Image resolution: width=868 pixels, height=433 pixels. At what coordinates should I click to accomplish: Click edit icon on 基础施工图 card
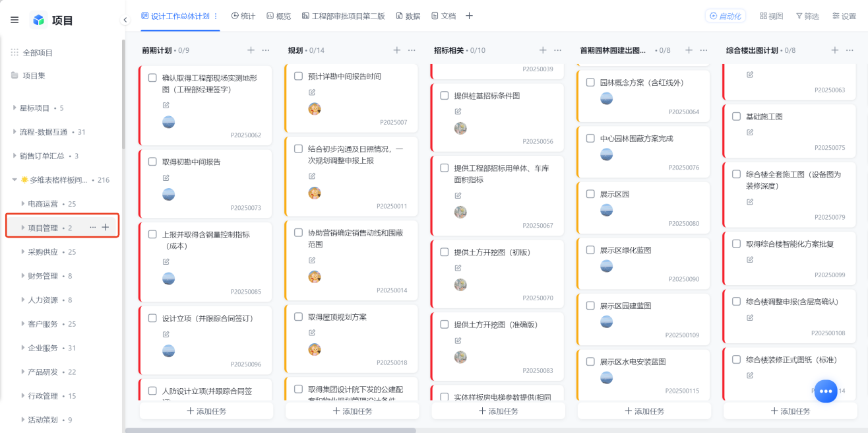pos(750,132)
